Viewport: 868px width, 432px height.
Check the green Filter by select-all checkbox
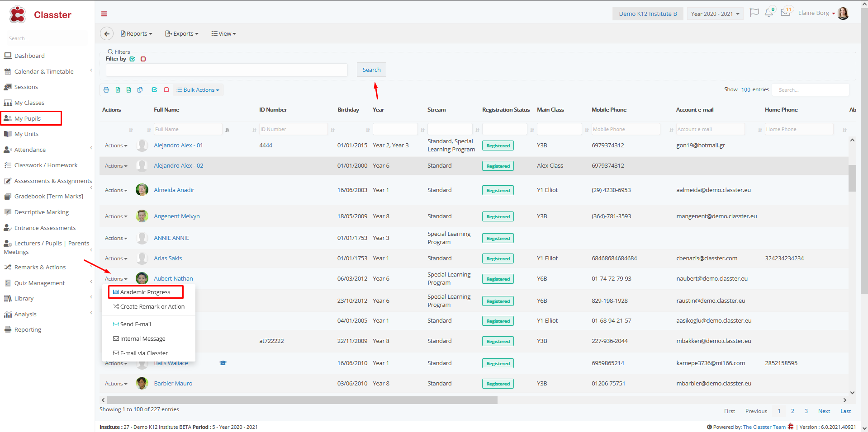[132, 59]
